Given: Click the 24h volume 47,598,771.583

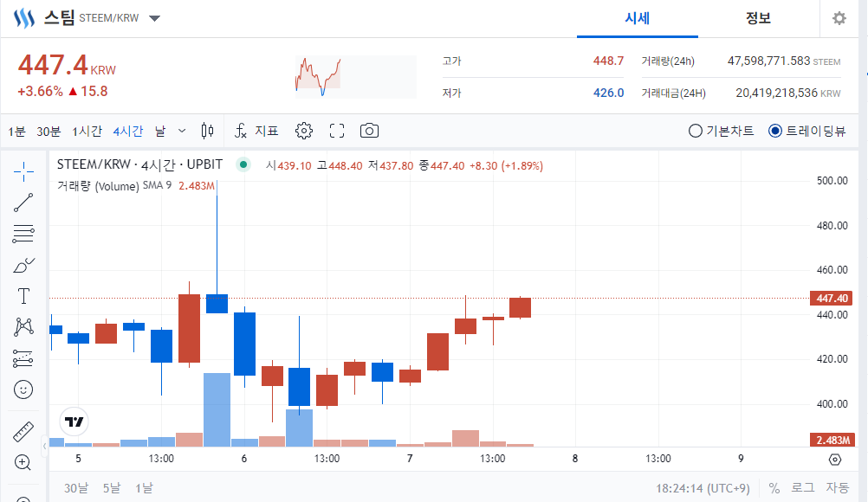Looking at the screenshot, I should (768, 61).
